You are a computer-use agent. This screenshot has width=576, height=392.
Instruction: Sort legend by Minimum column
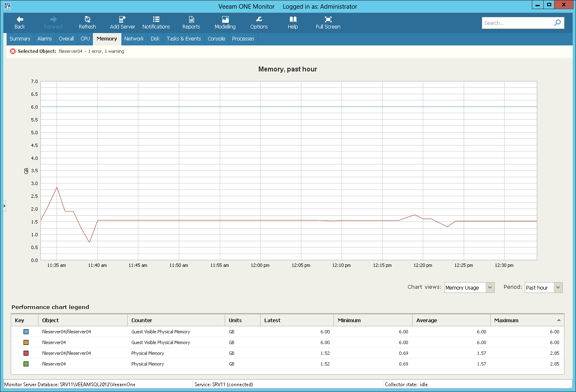pyautogui.click(x=373, y=320)
